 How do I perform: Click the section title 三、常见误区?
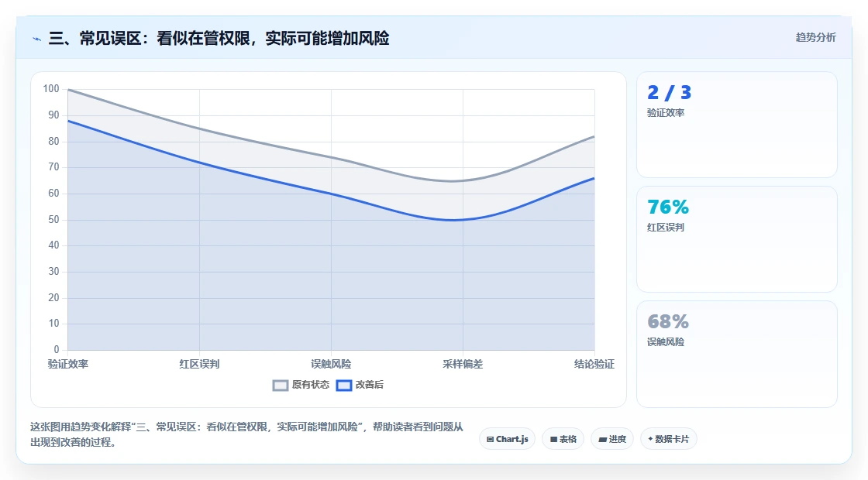point(219,38)
